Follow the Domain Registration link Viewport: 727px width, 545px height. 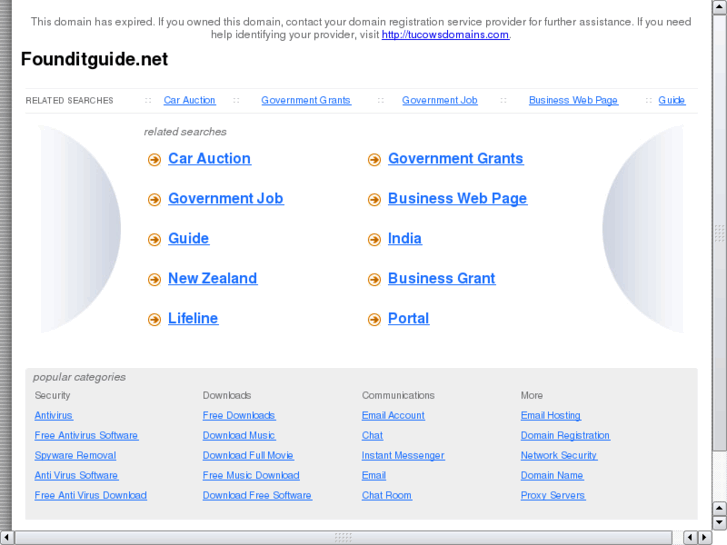click(x=565, y=436)
